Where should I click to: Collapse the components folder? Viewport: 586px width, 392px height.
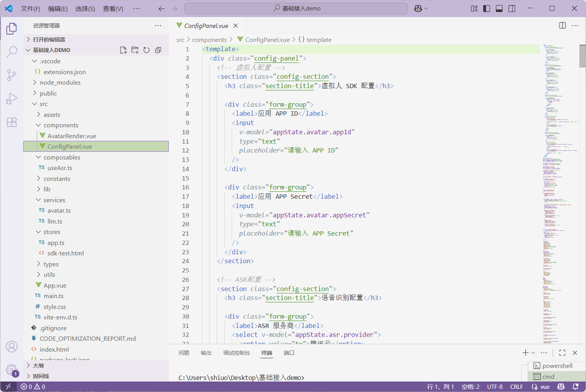point(60,125)
